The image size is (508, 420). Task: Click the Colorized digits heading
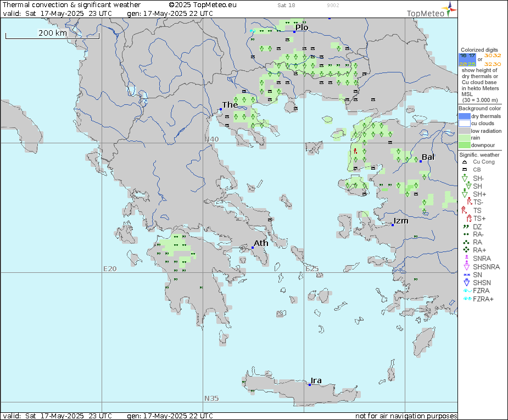(479, 50)
